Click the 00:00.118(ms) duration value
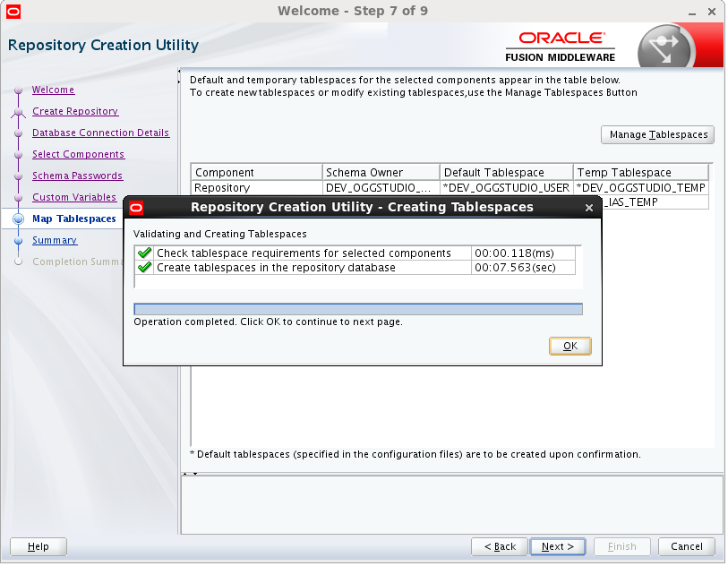 pyautogui.click(x=514, y=253)
